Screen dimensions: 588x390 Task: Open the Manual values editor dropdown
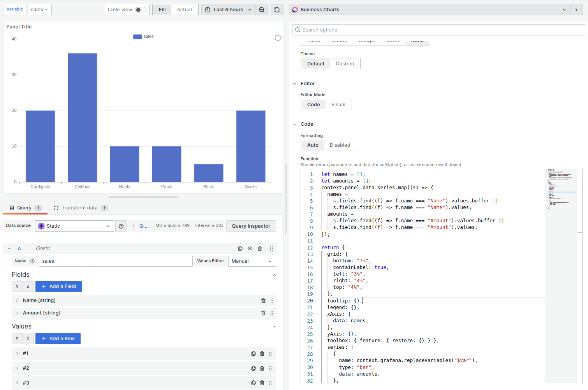coord(252,261)
